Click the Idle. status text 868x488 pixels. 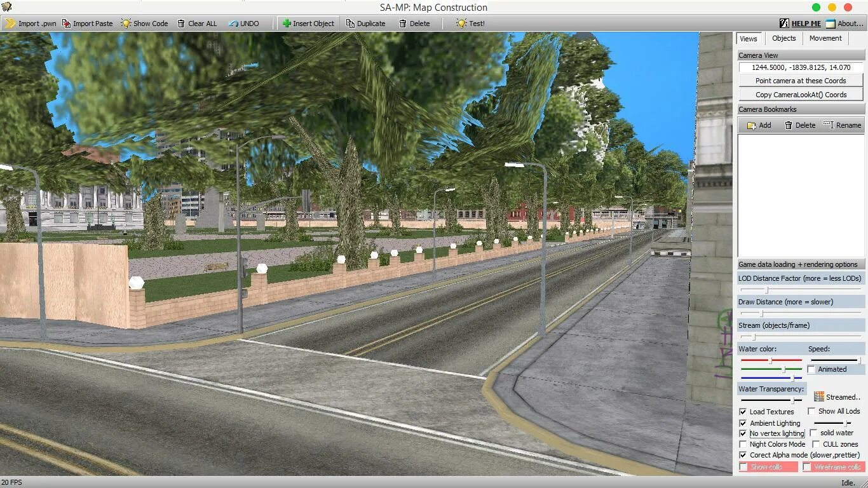pos(848,483)
